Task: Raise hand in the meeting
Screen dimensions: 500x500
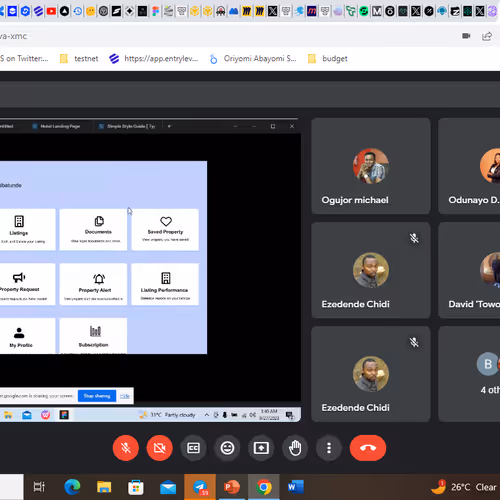Action: (295, 448)
